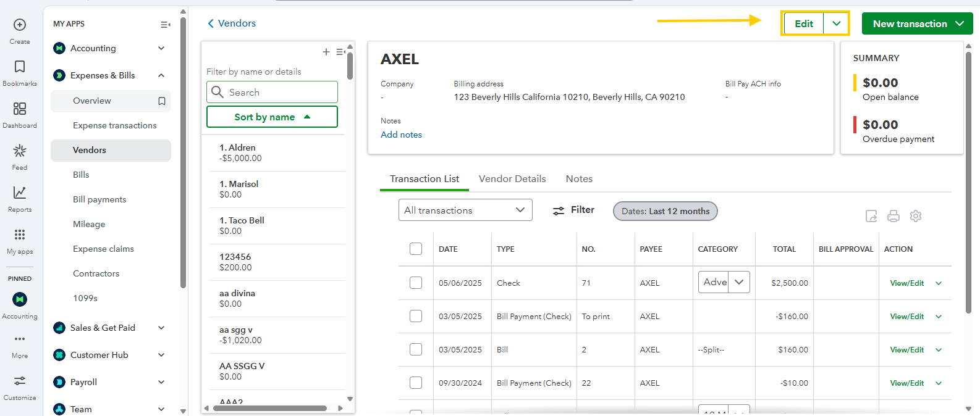The image size is (980, 416).
Task: Open the All transactions dropdown
Action: click(465, 210)
